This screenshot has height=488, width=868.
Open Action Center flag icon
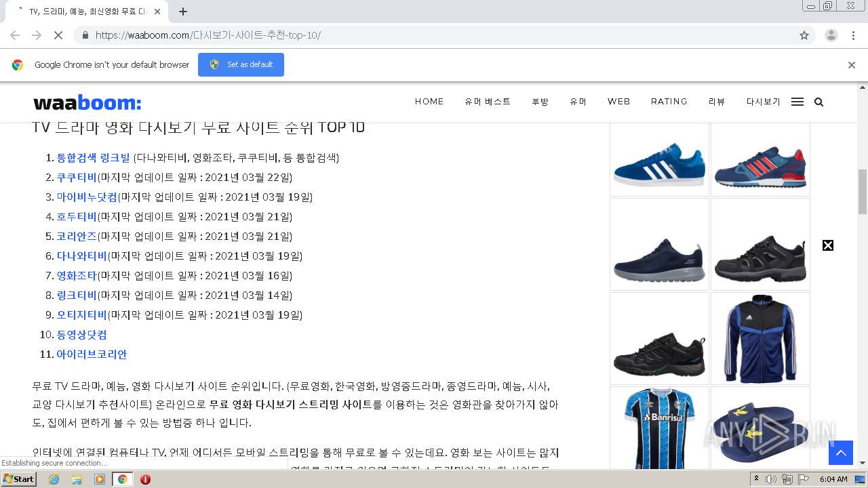(804, 479)
